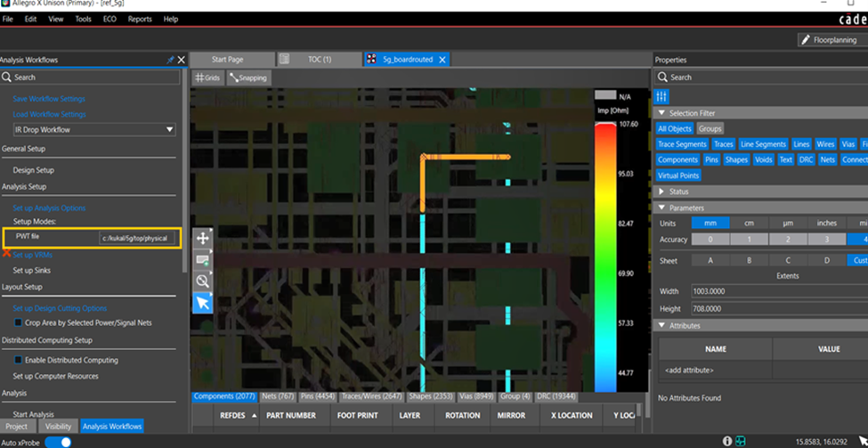
Task: Select the arrow pointer tool
Action: pos(203,303)
